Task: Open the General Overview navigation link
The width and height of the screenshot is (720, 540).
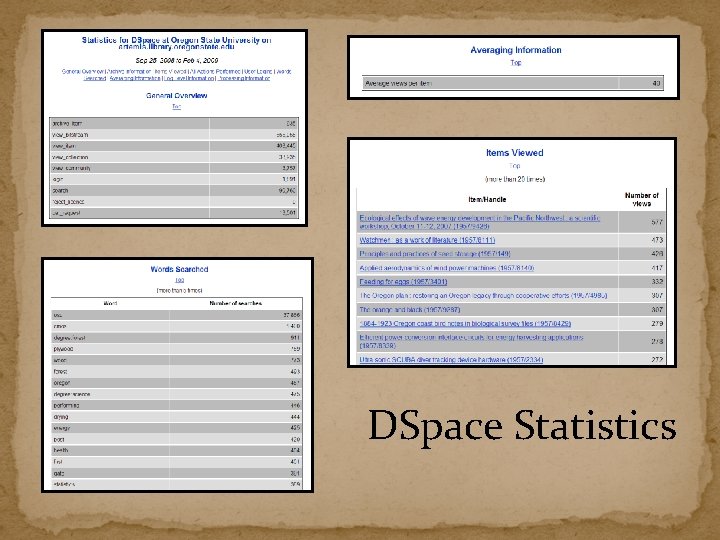Action: pos(83,72)
